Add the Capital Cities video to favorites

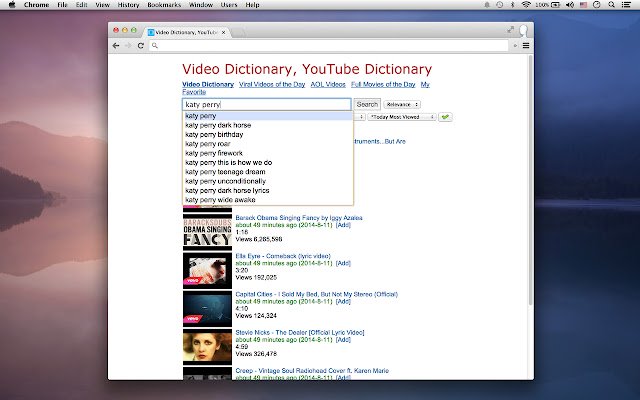343,302
